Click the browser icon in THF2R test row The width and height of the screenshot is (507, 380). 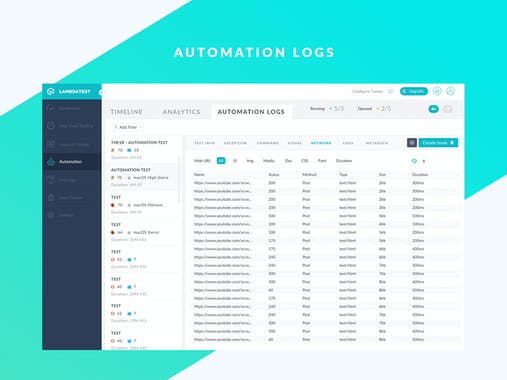pyautogui.click(x=113, y=150)
